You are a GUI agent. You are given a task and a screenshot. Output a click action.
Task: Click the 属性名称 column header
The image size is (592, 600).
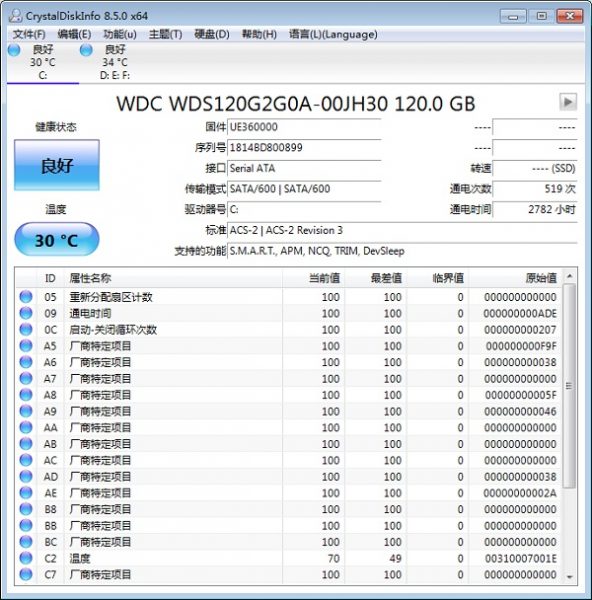pos(173,278)
